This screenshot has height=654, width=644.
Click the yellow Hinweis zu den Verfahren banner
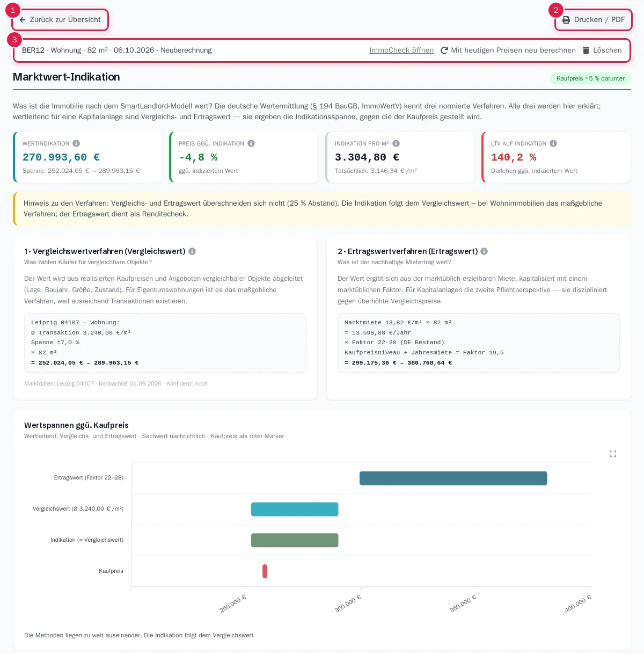point(322,208)
